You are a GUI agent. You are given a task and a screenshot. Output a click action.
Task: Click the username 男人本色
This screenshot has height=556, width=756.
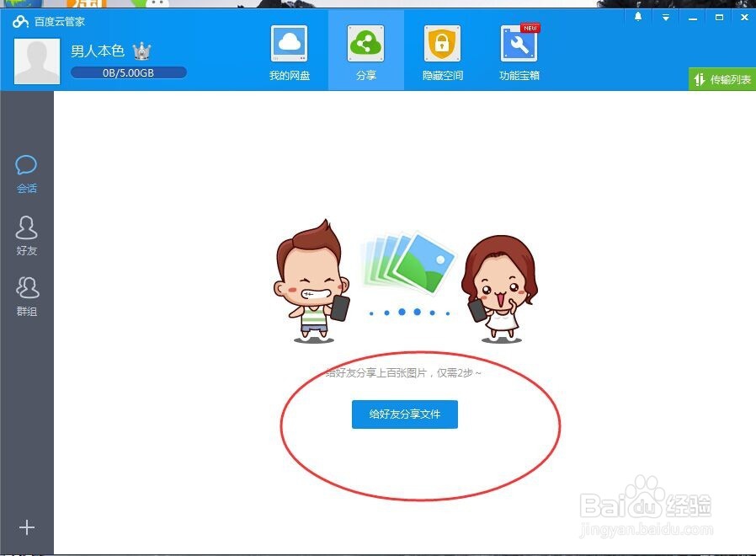98,51
